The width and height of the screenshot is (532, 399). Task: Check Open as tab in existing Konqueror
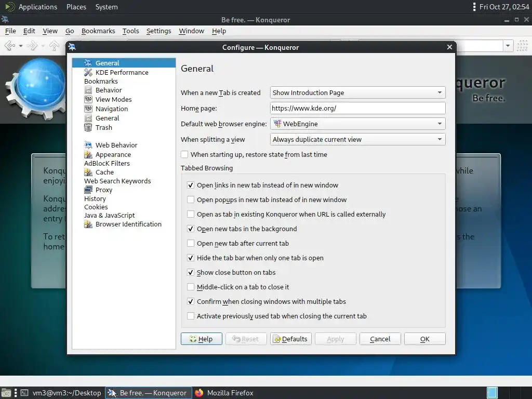191,214
